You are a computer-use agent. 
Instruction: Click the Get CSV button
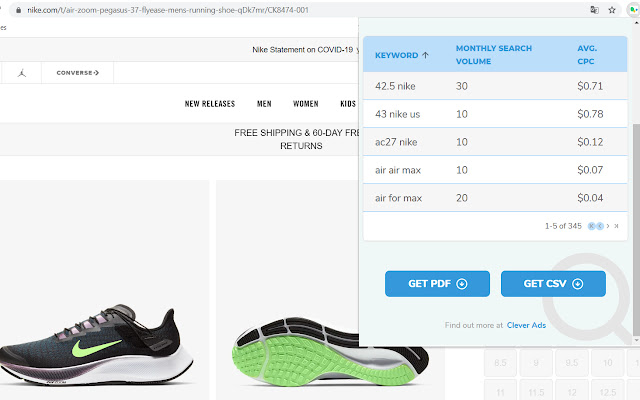click(x=553, y=284)
